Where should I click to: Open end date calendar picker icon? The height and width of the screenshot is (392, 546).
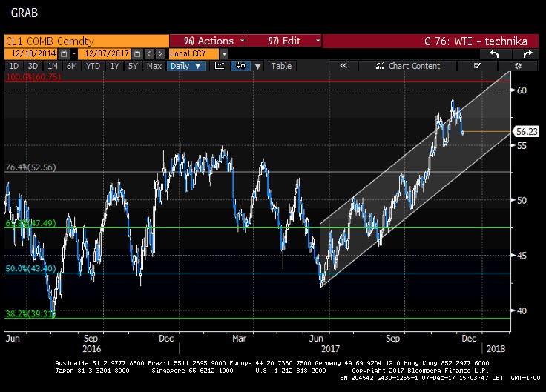137,54
